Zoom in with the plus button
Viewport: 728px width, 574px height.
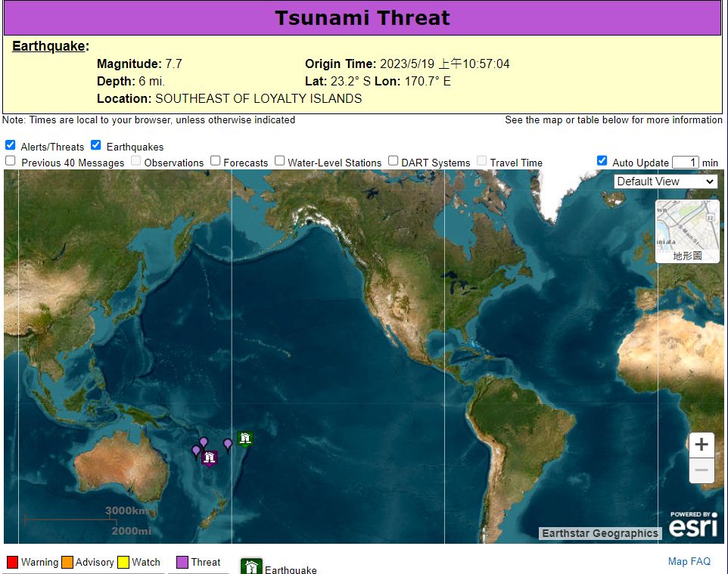tap(701, 445)
